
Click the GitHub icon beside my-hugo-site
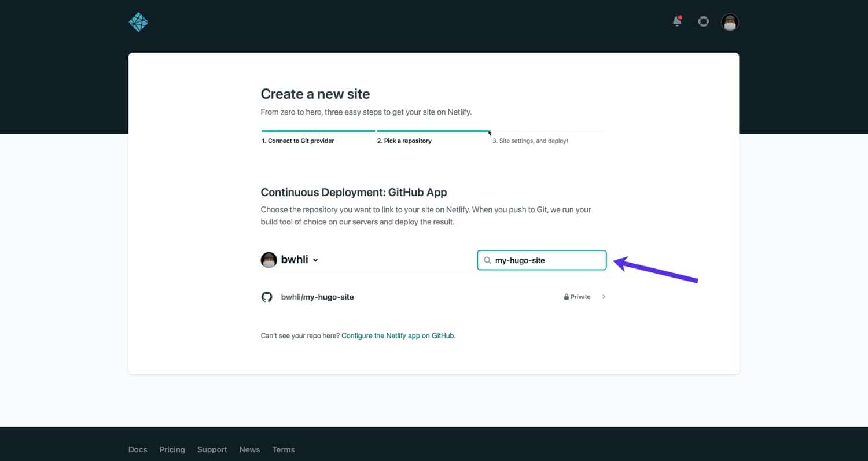[x=267, y=296]
